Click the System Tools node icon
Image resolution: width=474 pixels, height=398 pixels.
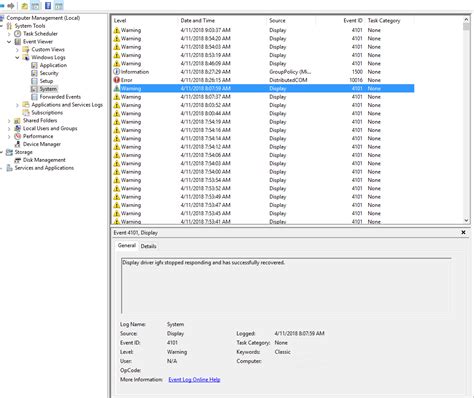[x=9, y=26]
